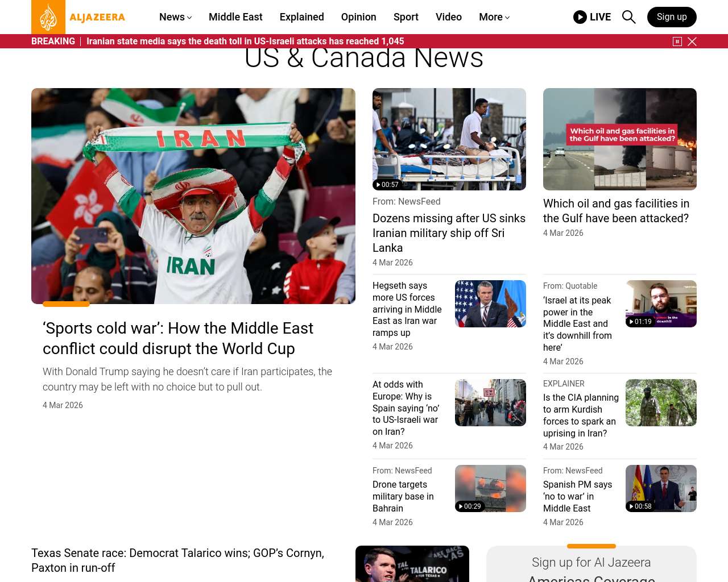Click the EXPLAINER tag label

(564, 384)
